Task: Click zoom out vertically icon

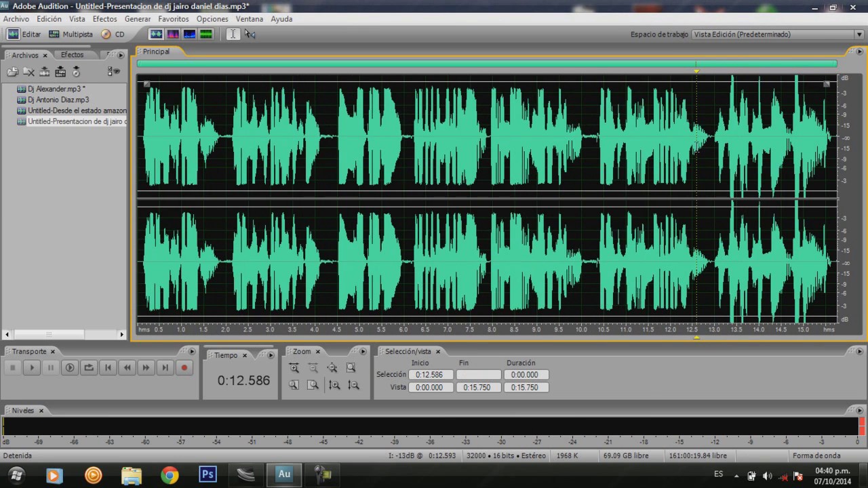Action: point(353,384)
